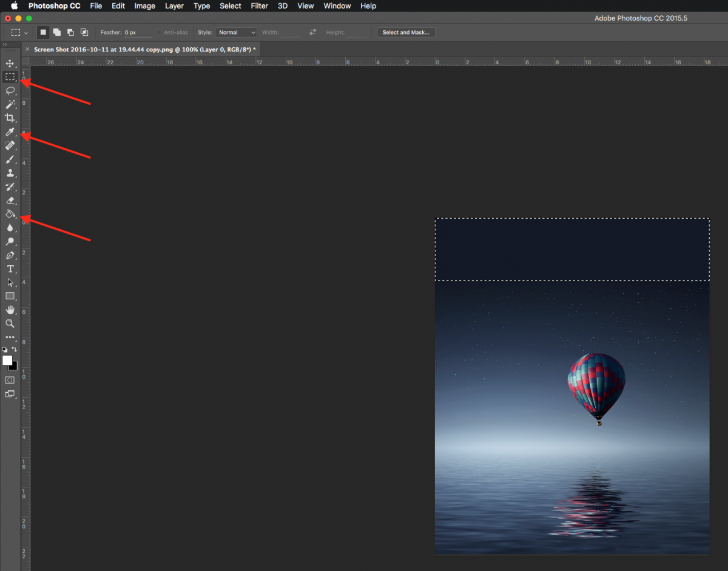
Task: Open the Style dropdown set to Normal
Action: [x=236, y=32]
